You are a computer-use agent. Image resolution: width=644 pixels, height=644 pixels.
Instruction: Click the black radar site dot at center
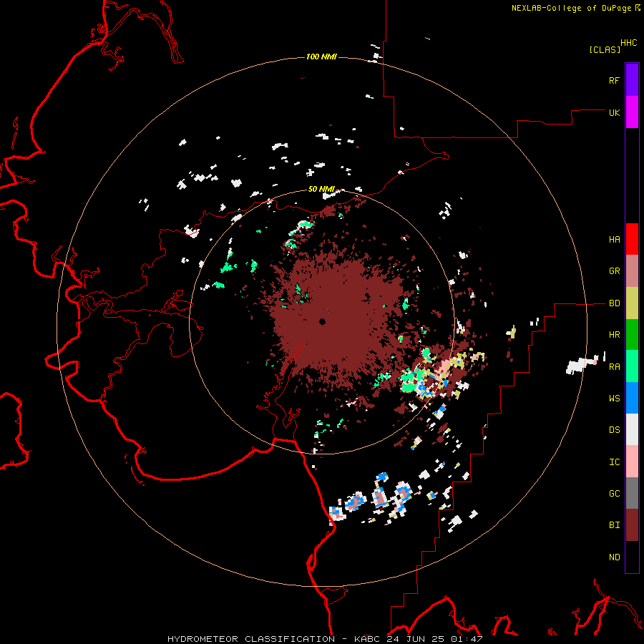[x=323, y=322]
